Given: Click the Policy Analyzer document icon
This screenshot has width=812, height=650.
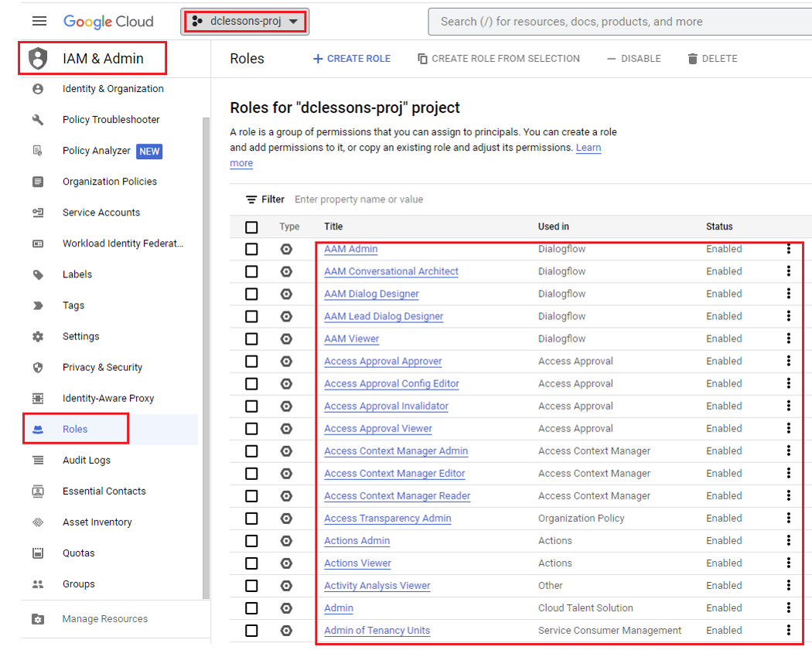Looking at the screenshot, I should coord(38,151).
